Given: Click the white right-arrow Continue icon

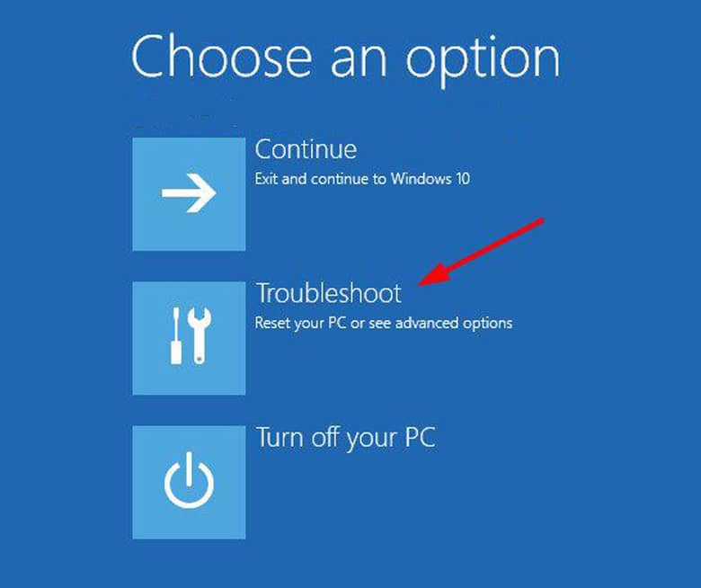Looking at the screenshot, I should click(189, 193).
